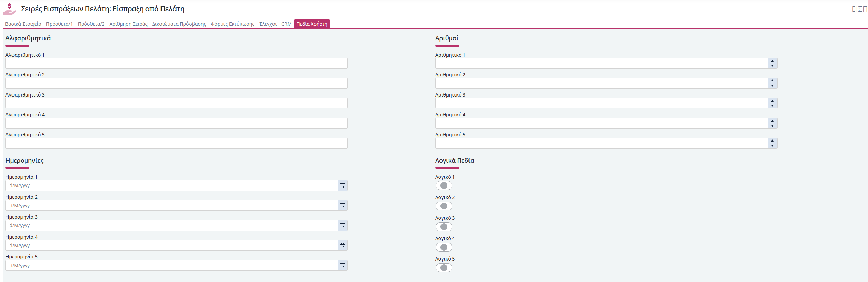The height and width of the screenshot is (282, 868).
Task: Switch to the Έλεγχοι tab
Action: click(x=268, y=24)
